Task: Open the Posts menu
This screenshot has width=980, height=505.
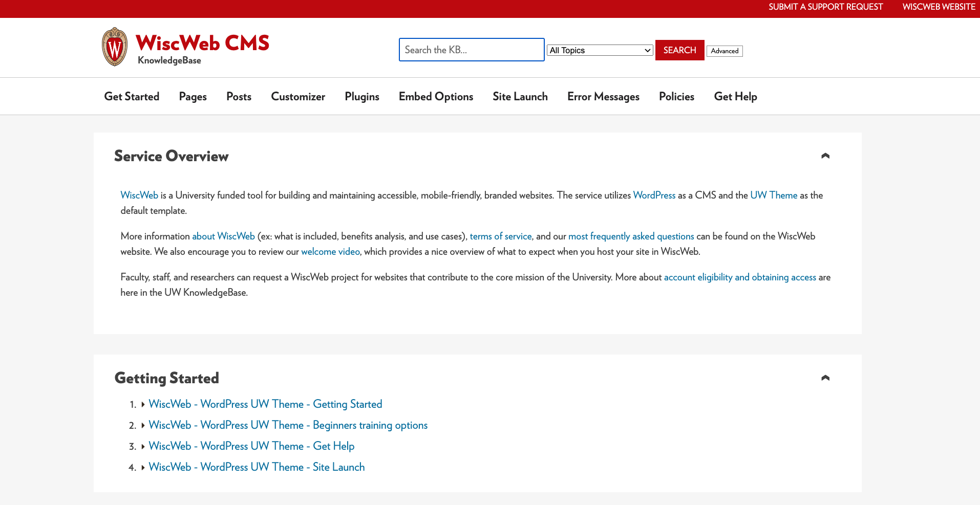Action: coord(239,96)
